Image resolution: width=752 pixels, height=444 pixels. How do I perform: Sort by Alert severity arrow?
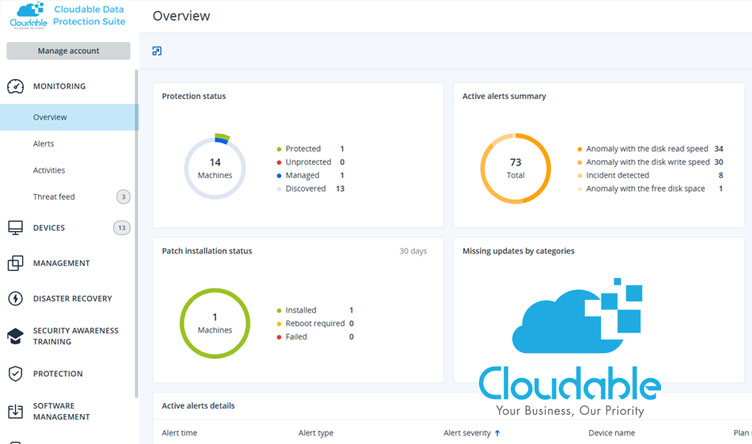pos(497,433)
